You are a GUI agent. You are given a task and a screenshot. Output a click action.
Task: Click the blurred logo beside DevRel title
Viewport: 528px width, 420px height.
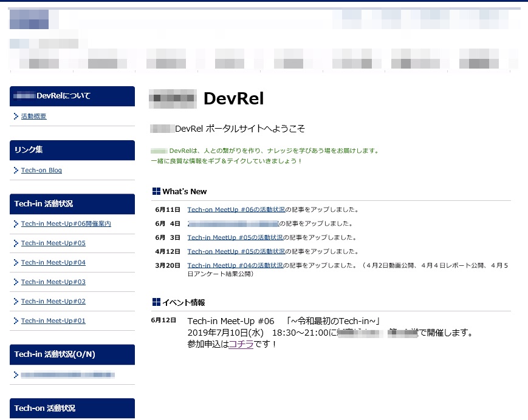[173, 98]
